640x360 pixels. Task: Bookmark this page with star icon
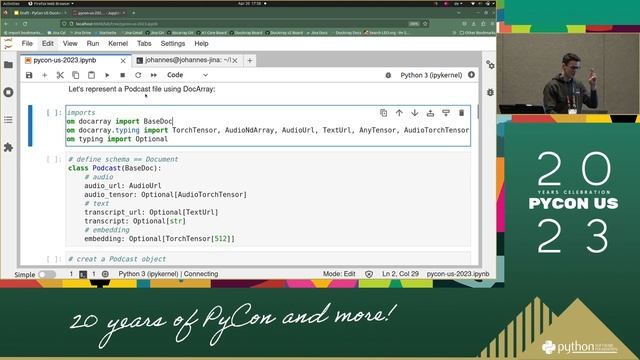pos(425,24)
